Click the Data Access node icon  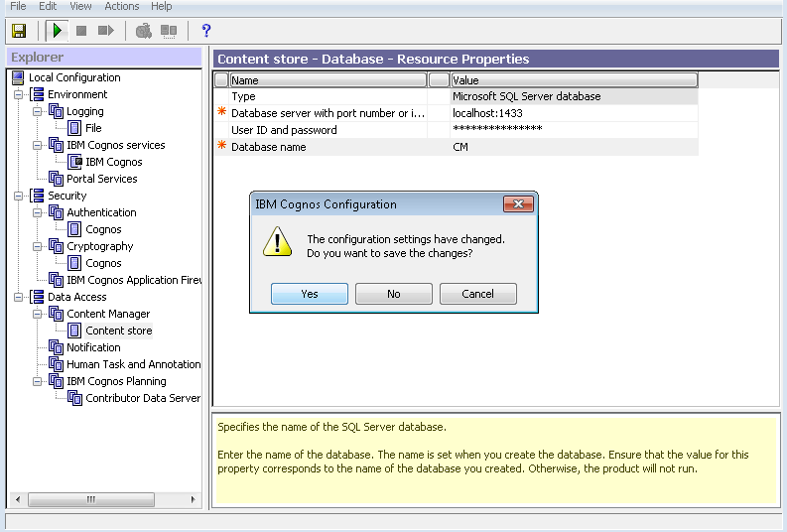click(37, 297)
